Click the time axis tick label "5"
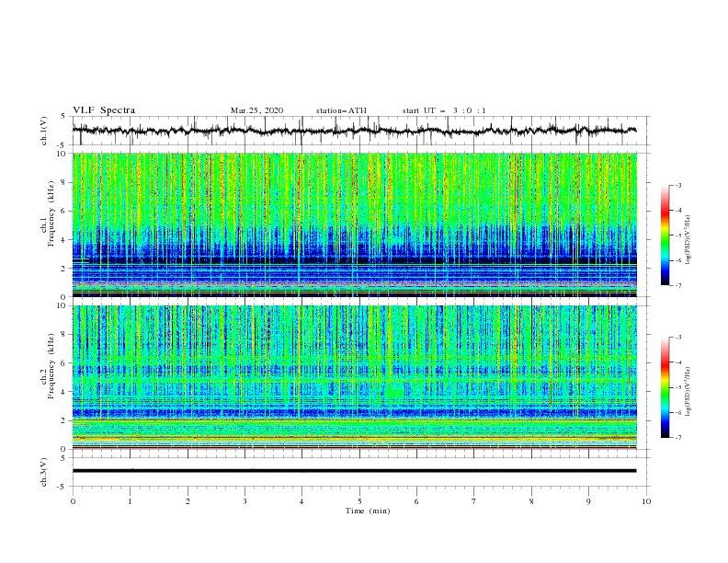Screen dimensions: 728x563 [x=359, y=501]
